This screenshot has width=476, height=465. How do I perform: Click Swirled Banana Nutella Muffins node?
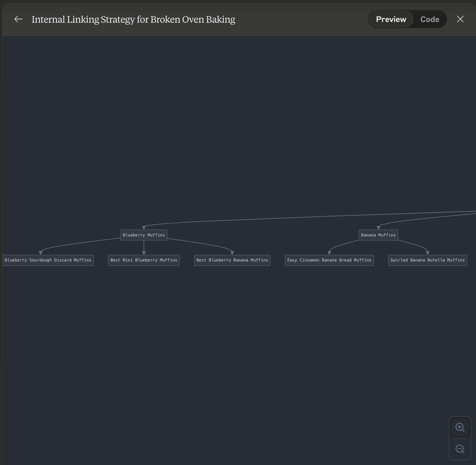click(427, 260)
